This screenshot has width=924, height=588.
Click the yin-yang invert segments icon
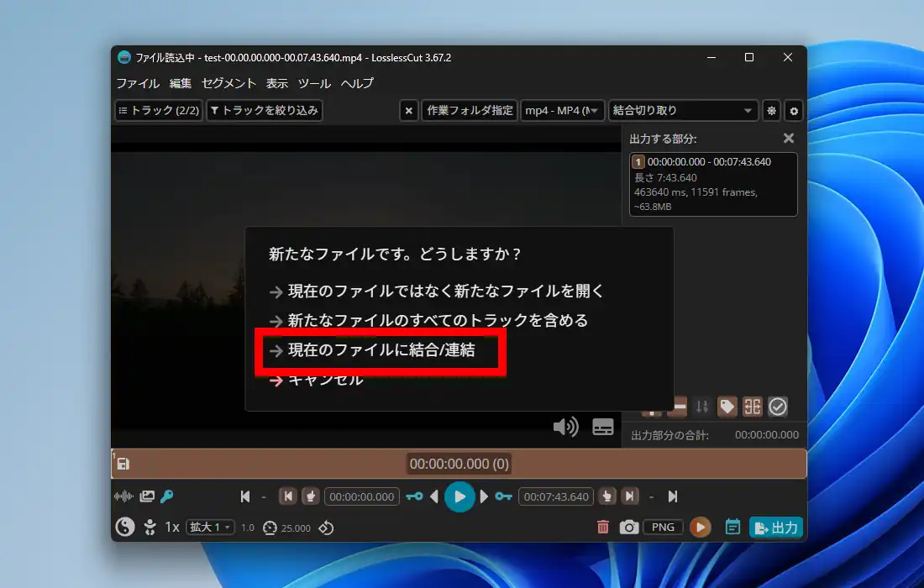click(x=124, y=528)
